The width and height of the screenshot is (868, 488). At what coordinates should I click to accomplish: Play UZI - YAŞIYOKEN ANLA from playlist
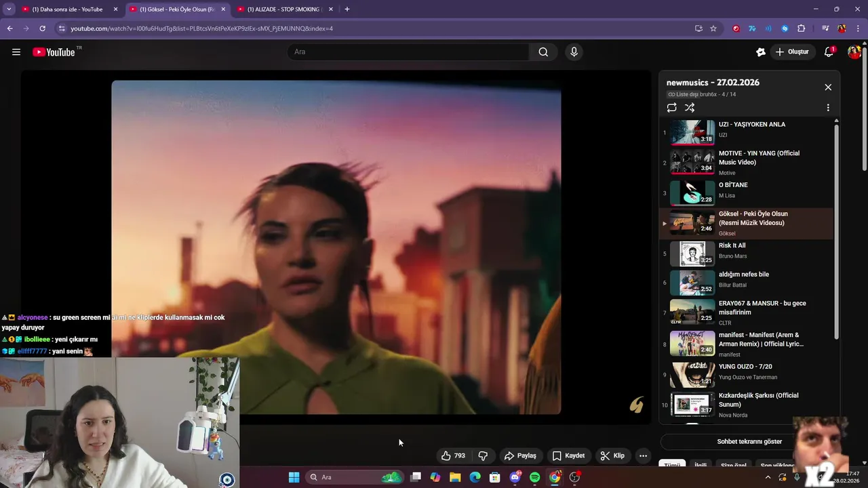tap(746, 133)
